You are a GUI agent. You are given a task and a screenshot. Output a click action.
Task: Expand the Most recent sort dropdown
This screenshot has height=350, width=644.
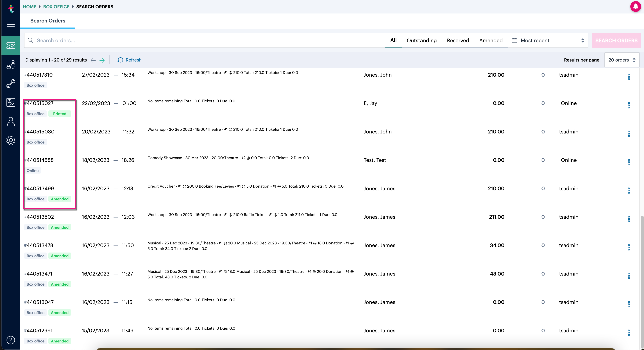(548, 40)
